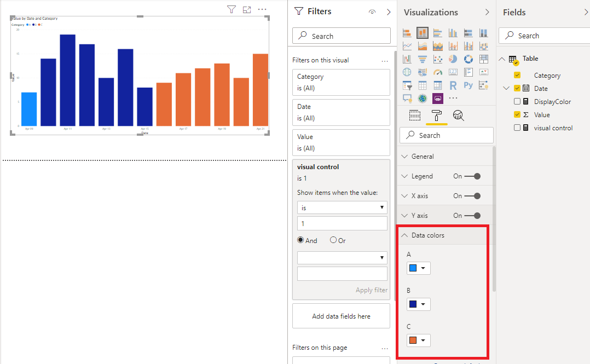Open the second empty condition dropdown

click(x=342, y=258)
